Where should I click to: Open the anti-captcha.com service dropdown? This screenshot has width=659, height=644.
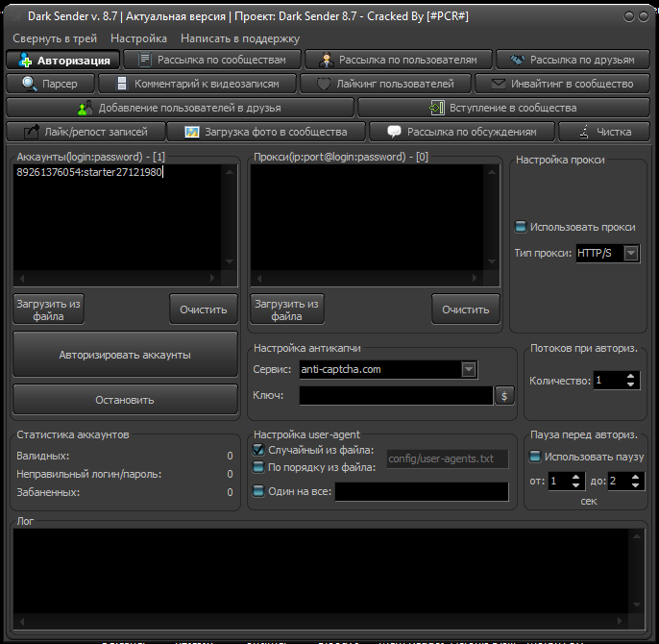pos(468,369)
